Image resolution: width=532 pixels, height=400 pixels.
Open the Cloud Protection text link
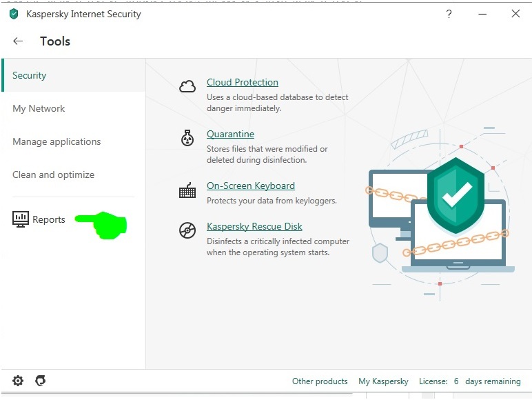[x=243, y=82]
